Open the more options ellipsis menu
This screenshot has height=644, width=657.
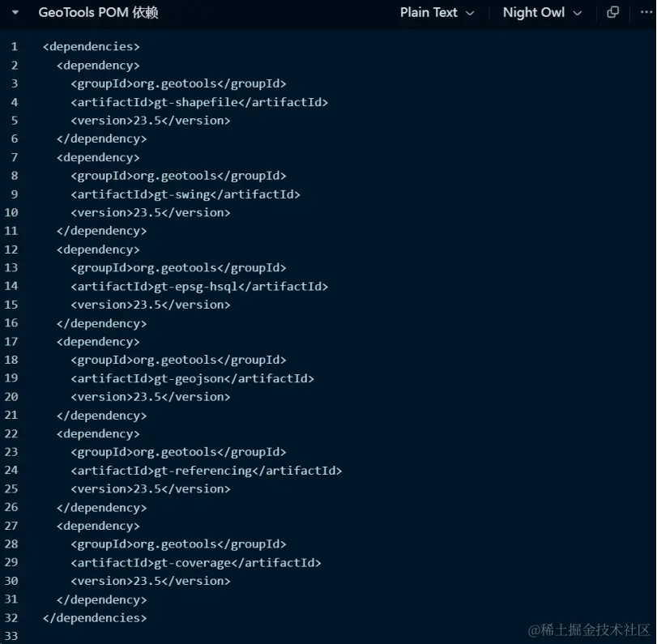pos(646,12)
